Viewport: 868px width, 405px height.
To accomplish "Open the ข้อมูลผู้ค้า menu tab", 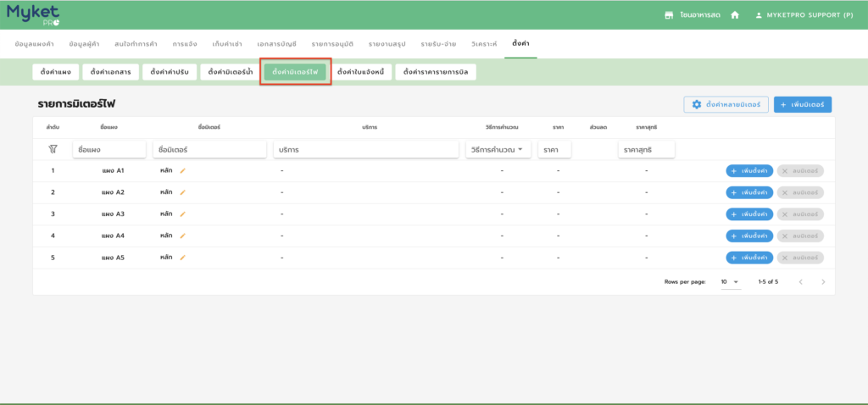I will [84, 44].
